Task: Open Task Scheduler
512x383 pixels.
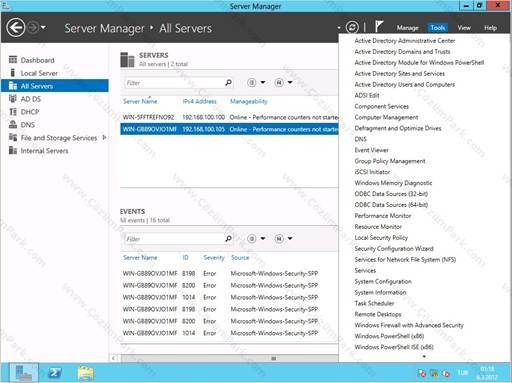Action: 374,303
